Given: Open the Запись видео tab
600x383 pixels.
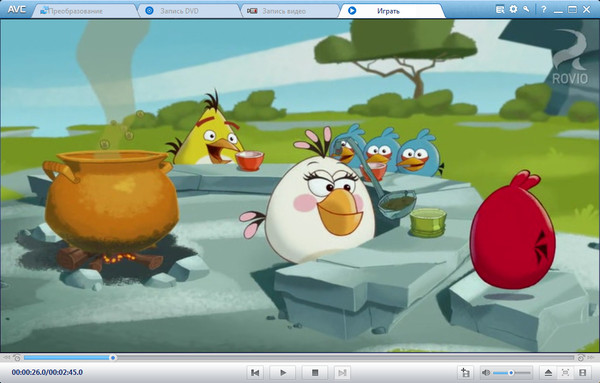Looking at the screenshot, I should coord(291,11).
